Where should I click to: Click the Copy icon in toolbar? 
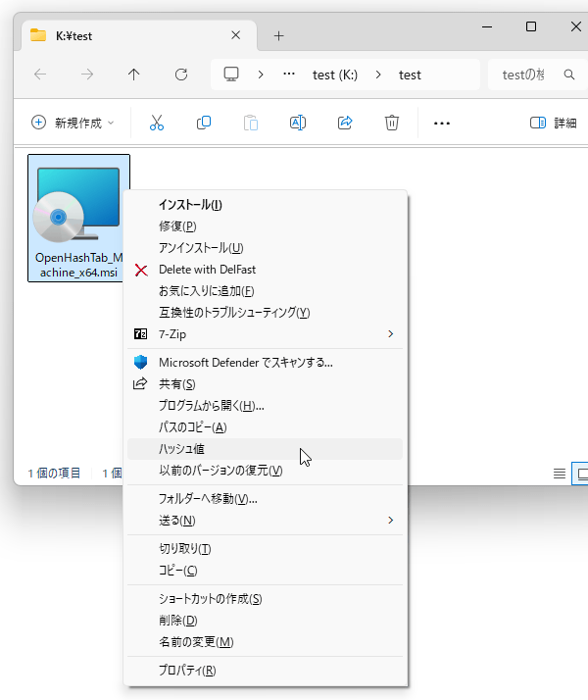coord(204,123)
